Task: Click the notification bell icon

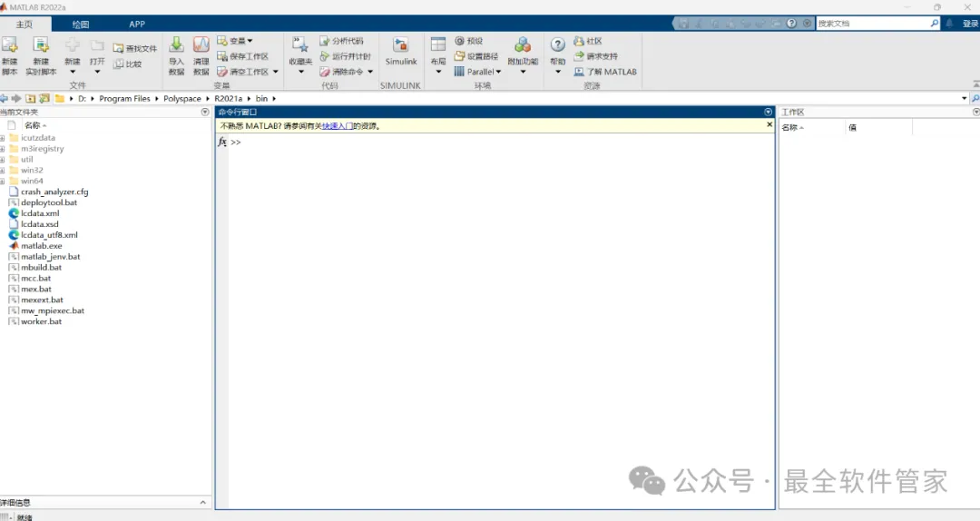Action: 949,23
